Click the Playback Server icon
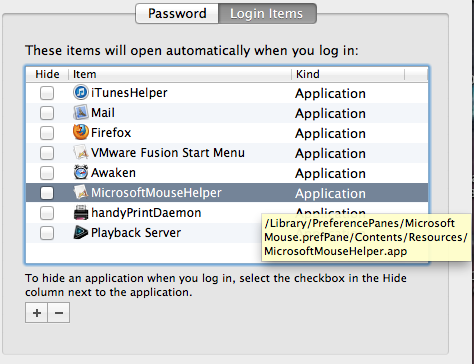Screen dimensions: 474x364 tap(81, 232)
